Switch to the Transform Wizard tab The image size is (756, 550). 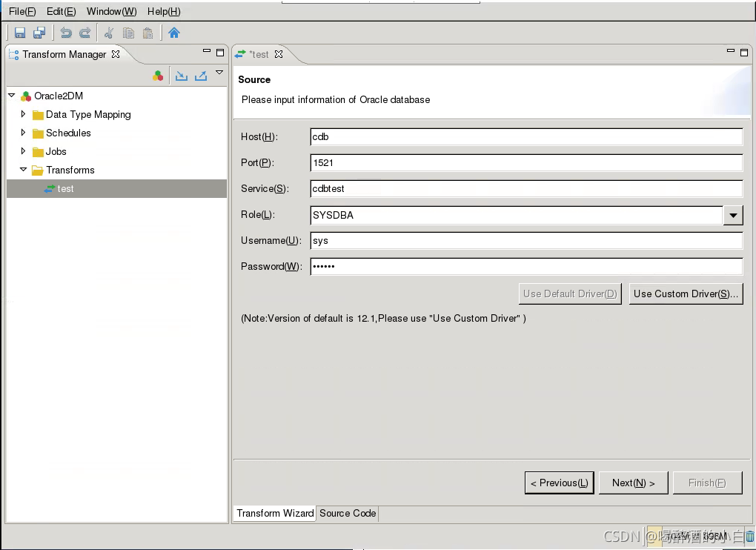pyautogui.click(x=275, y=514)
